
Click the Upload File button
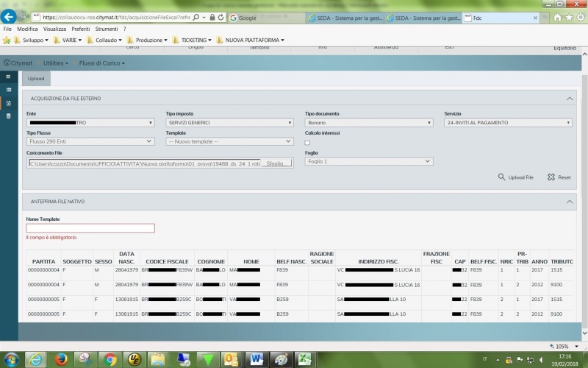point(516,177)
